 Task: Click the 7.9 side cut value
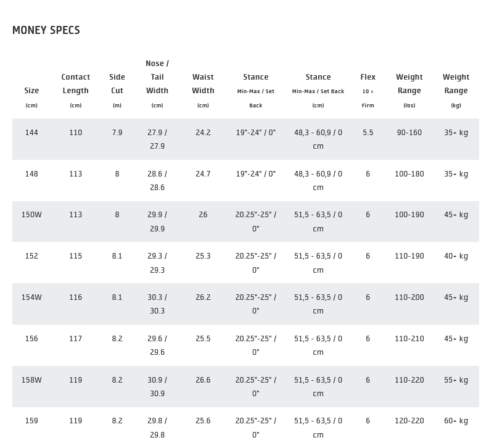click(x=117, y=133)
